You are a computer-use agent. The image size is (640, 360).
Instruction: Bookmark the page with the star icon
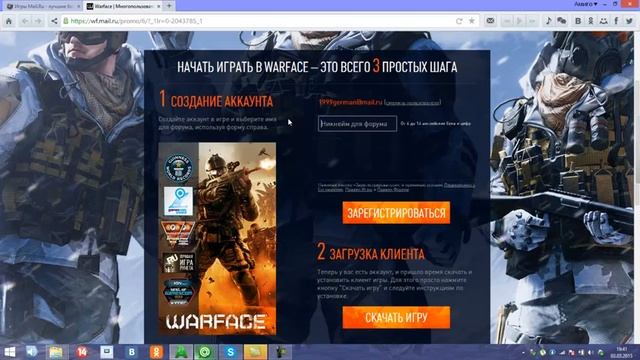click(x=472, y=21)
